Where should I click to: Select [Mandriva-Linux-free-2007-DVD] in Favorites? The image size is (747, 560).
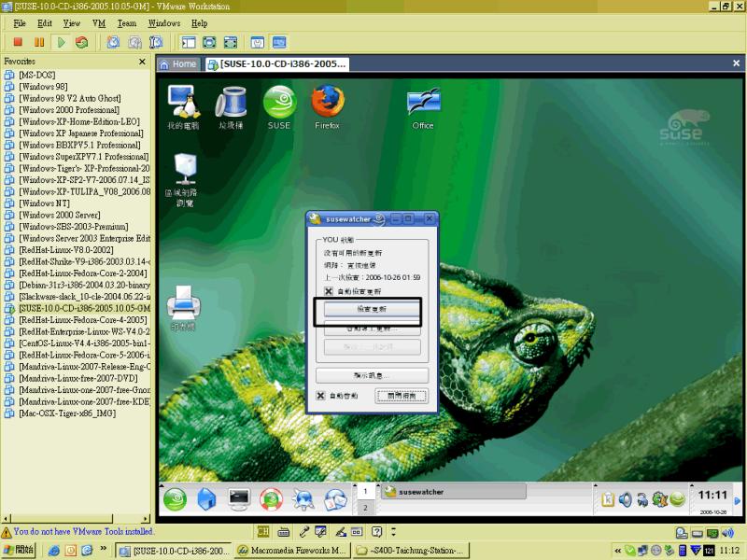tap(78, 378)
